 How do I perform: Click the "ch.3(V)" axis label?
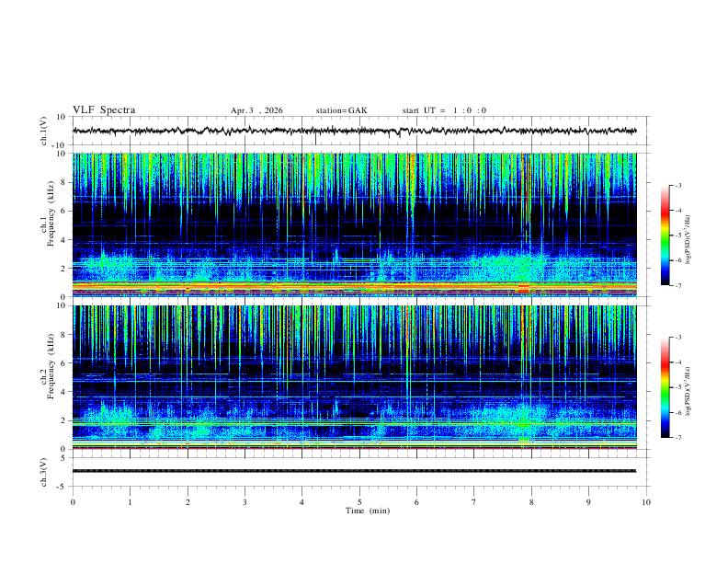(x=44, y=472)
